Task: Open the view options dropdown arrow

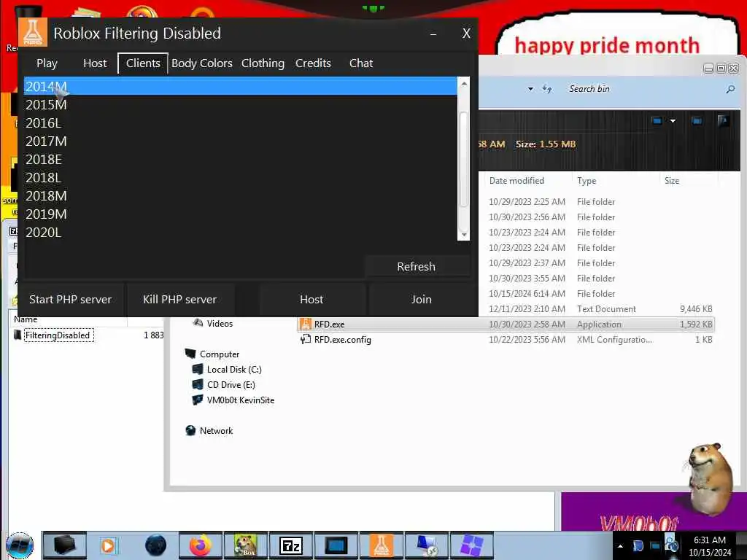Action: tap(673, 121)
